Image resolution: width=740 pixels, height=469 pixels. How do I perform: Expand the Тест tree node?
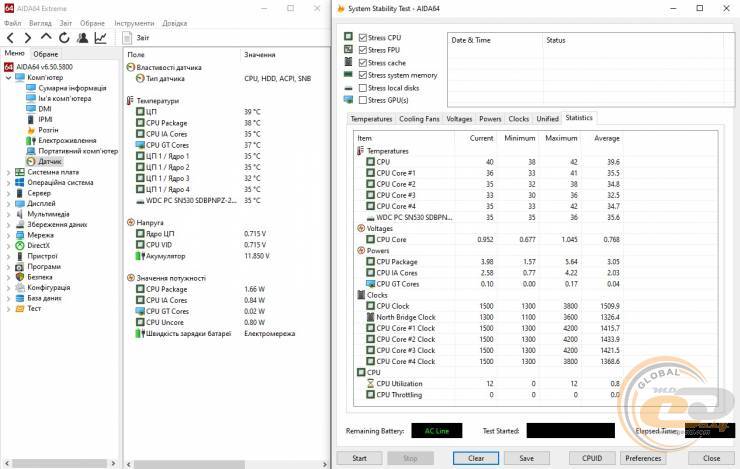[x=8, y=309]
